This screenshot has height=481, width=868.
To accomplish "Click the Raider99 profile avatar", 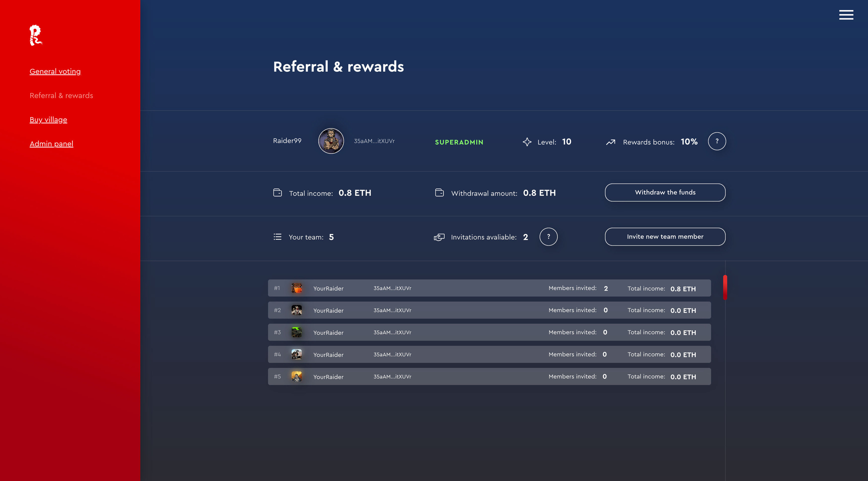I will 331,141.
